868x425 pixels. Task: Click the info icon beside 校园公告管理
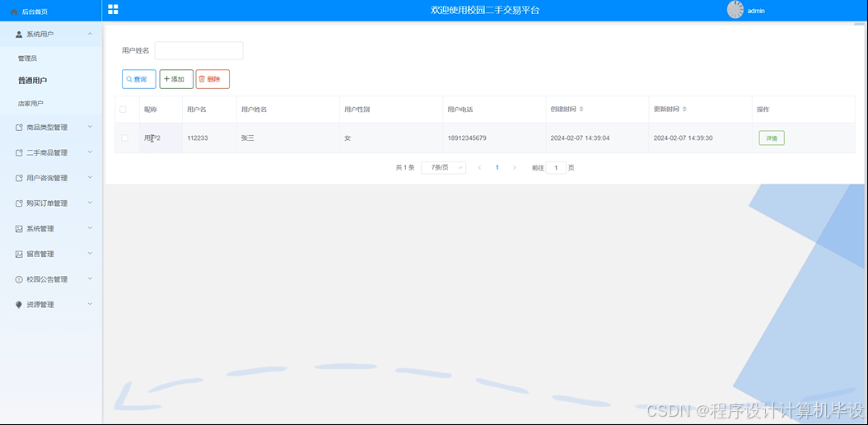click(20, 279)
